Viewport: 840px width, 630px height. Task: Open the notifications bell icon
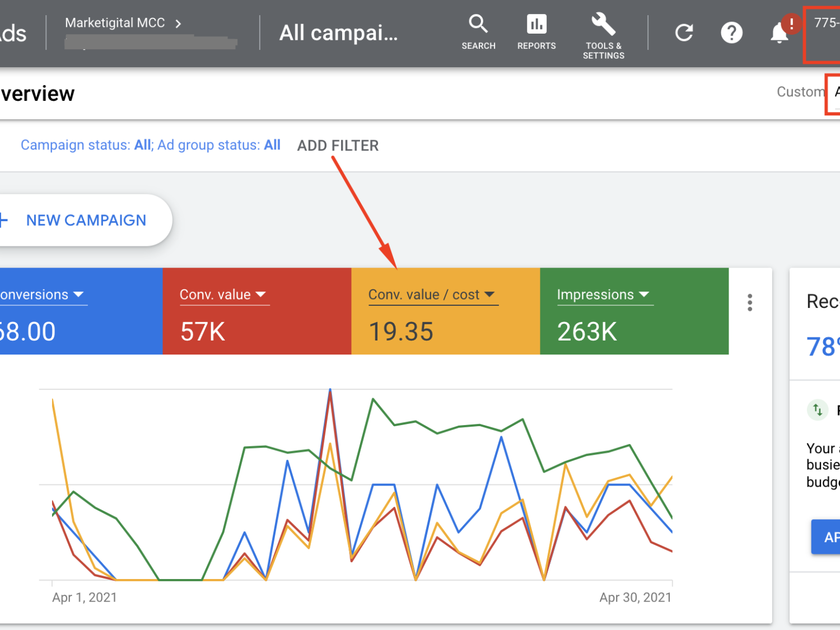coord(780,33)
